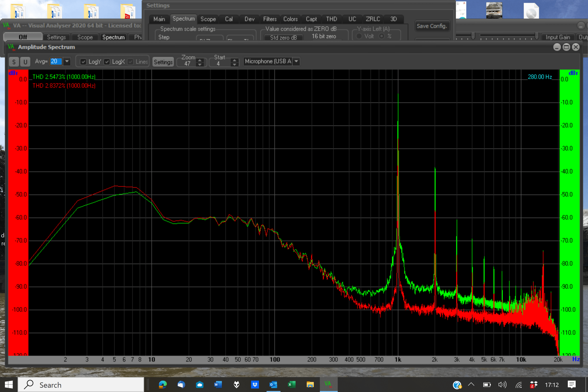The width and height of the screenshot is (588, 392).
Task: Decrease the Start stepper value
Action: [235, 65]
